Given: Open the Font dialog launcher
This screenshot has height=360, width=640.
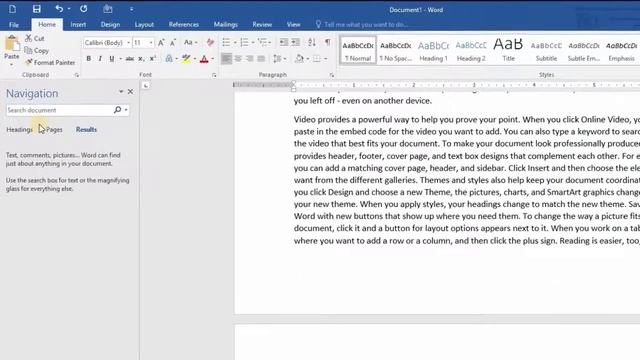Looking at the screenshot, I should (x=214, y=75).
